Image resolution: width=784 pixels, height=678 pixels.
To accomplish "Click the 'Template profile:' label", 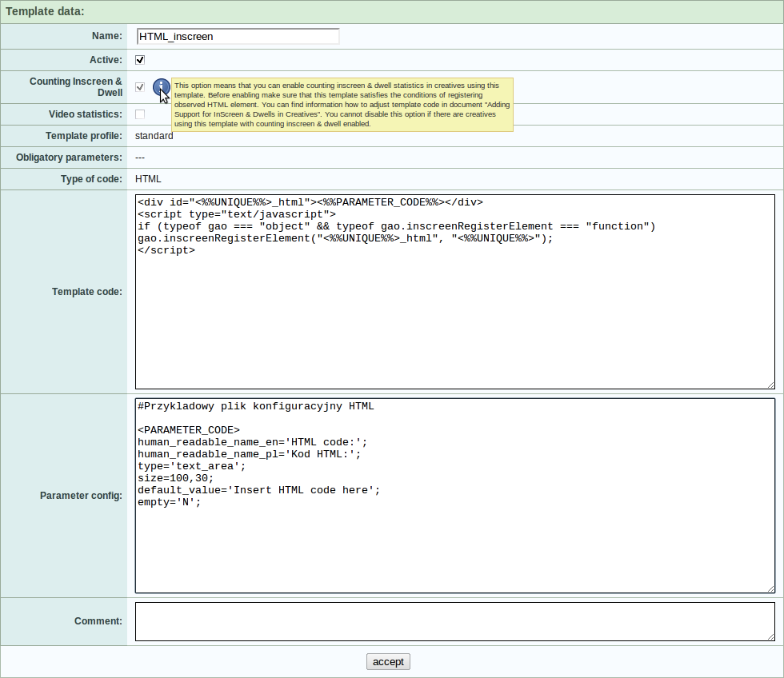I will click(84, 136).
